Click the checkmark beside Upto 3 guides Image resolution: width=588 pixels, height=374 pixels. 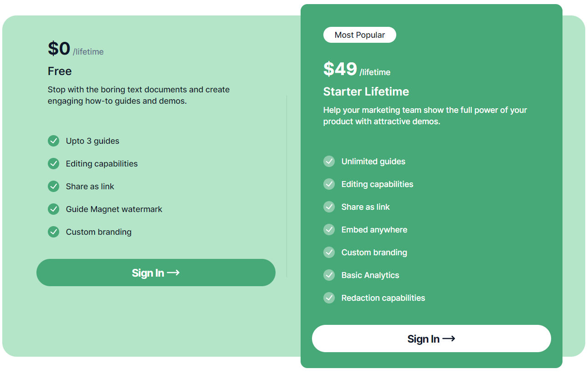point(53,141)
